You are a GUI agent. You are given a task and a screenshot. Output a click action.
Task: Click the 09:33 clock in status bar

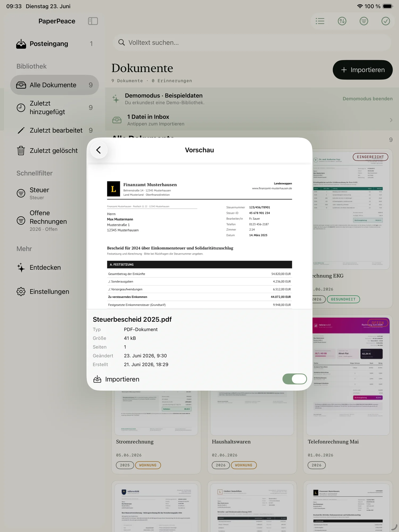click(14, 6)
